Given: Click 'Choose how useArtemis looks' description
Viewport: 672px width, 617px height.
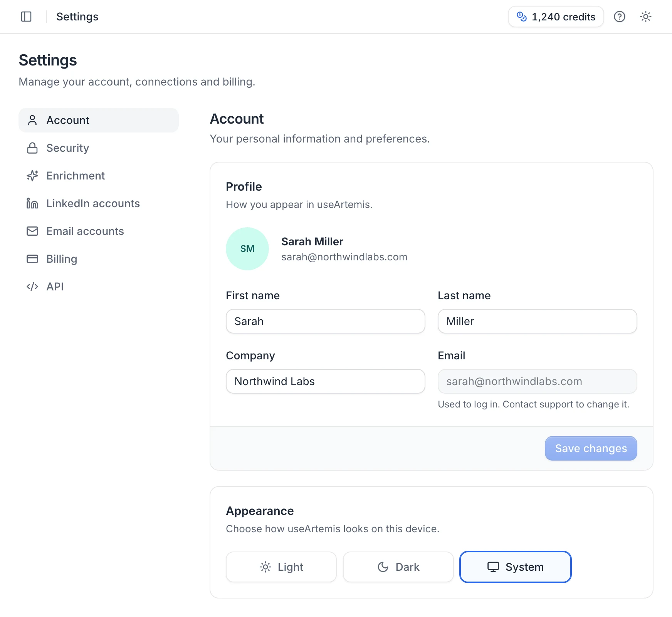Looking at the screenshot, I should click(x=333, y=529).
